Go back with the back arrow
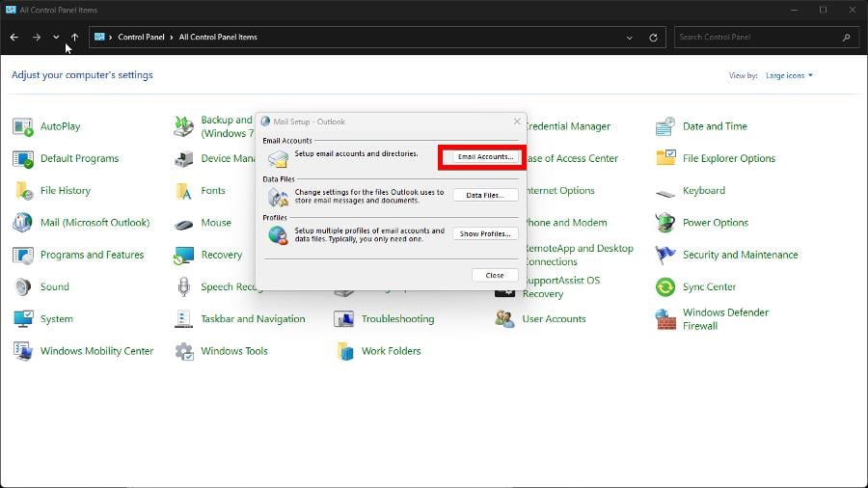 [x=14, y=37]
